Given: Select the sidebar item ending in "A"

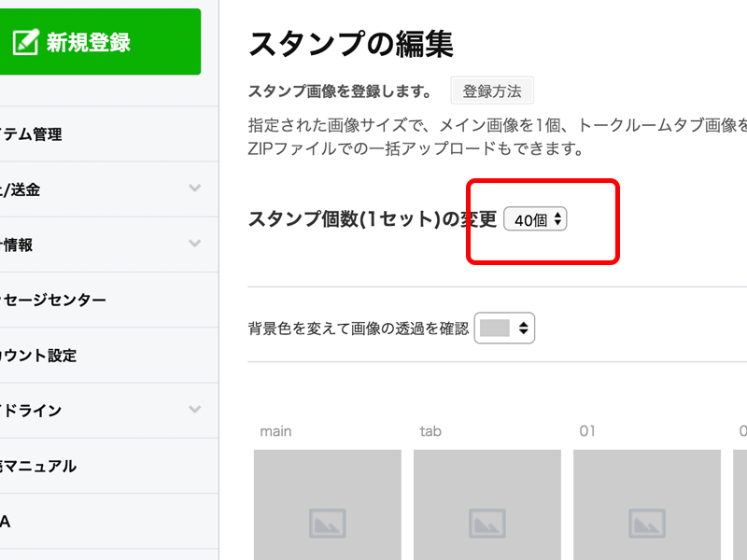Looking at the screenshot, I should (109, 522).
